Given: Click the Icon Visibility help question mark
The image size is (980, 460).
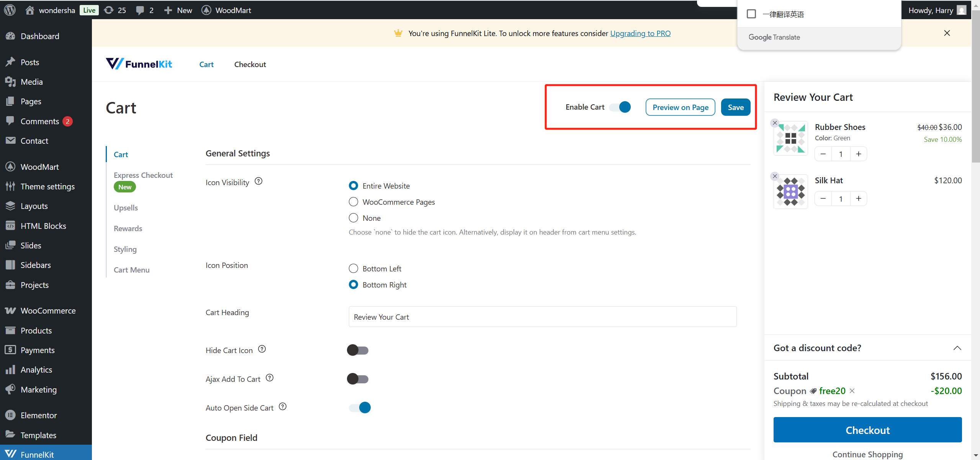Looking at the screenshot, I should 258,181.
